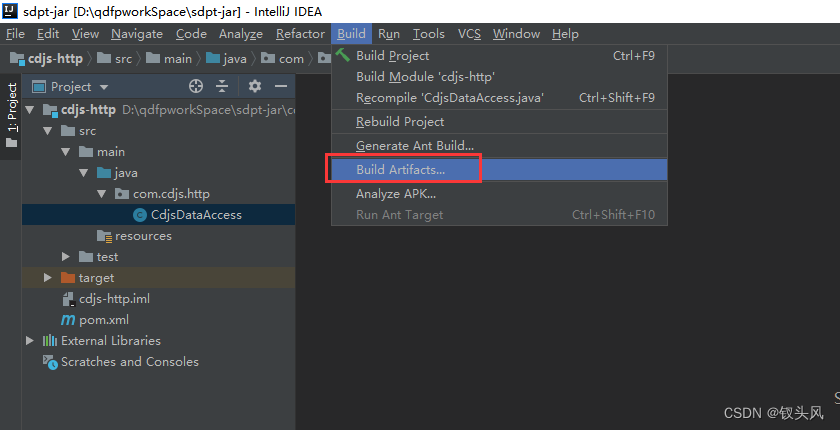Expand the target folder arrow
The width and height of the screenshot is (840, 430).
(x=48, y=277)
